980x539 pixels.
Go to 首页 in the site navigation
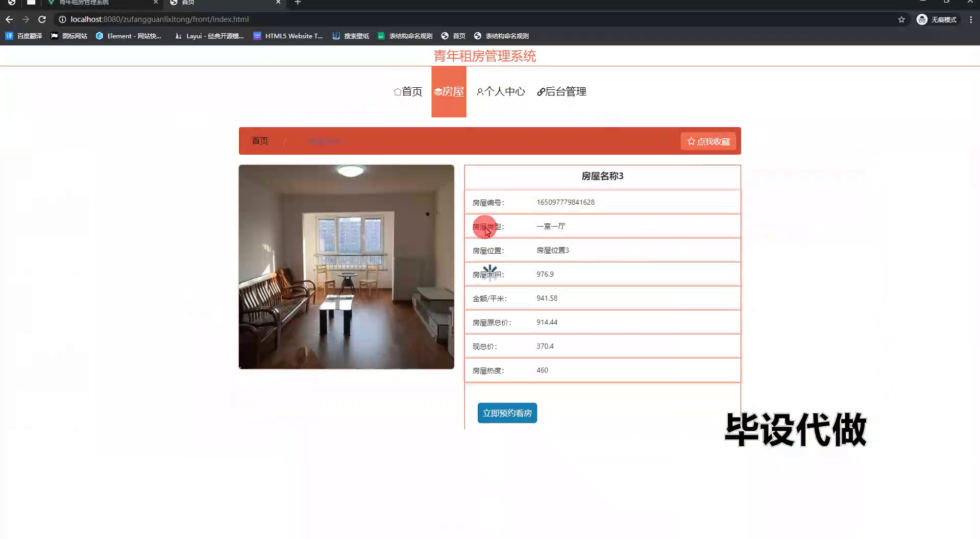click(x=408, y=92)
